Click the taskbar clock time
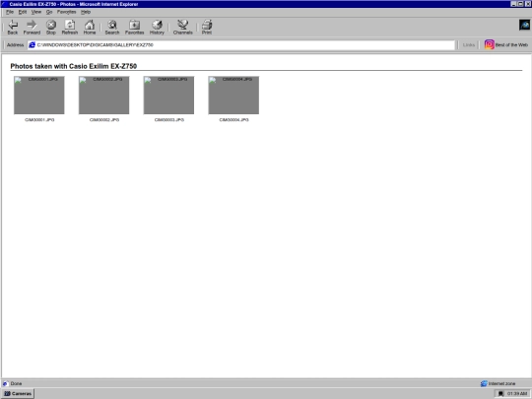Image resolution: width=532 pixels, height=399 pixels. click(x=517, y=393)
